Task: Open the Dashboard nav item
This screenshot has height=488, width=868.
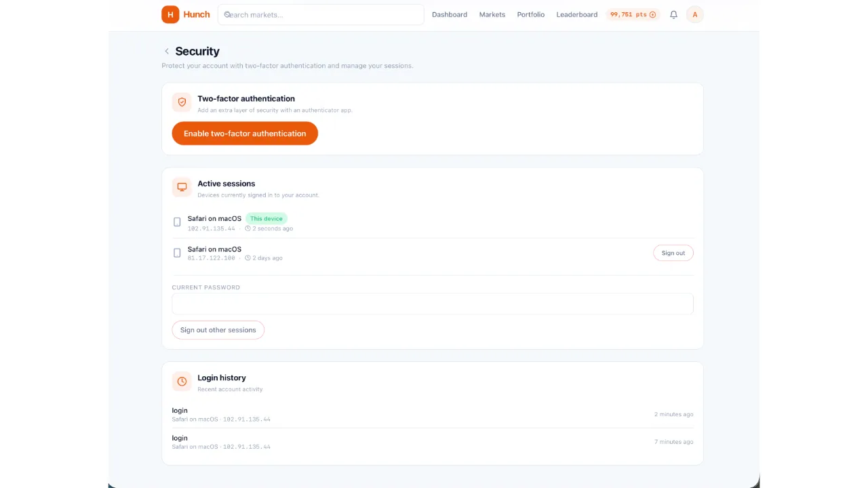Action: click(450, 14)
